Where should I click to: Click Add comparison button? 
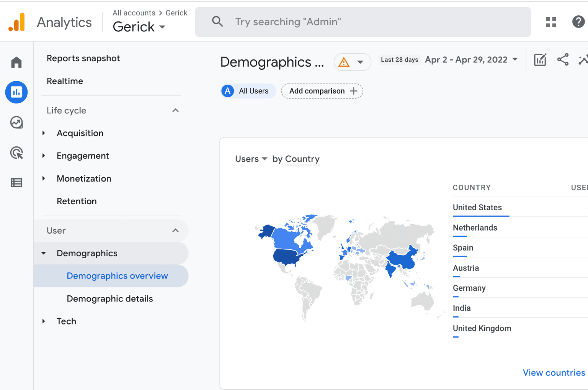[322, 91]
